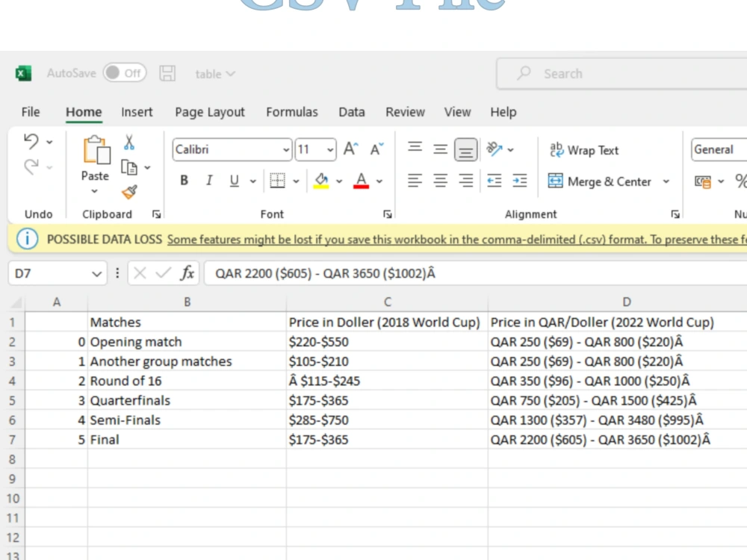Click Increase Indent icon

click(519, 181)
